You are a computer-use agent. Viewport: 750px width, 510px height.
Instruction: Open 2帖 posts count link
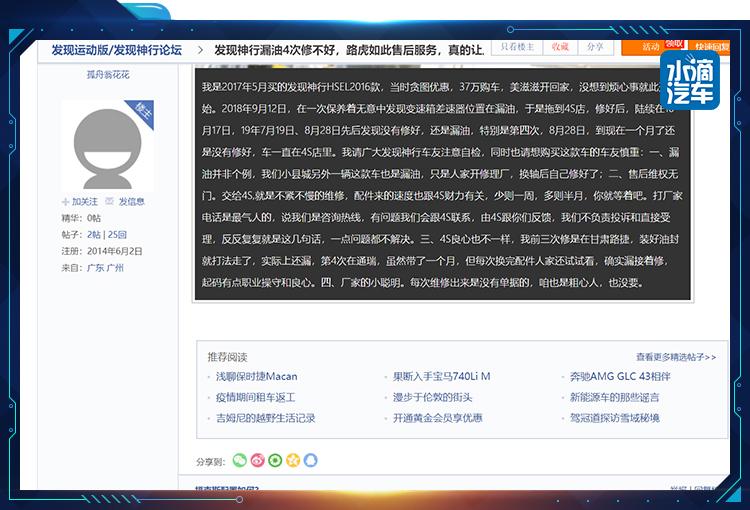(94, 234)
